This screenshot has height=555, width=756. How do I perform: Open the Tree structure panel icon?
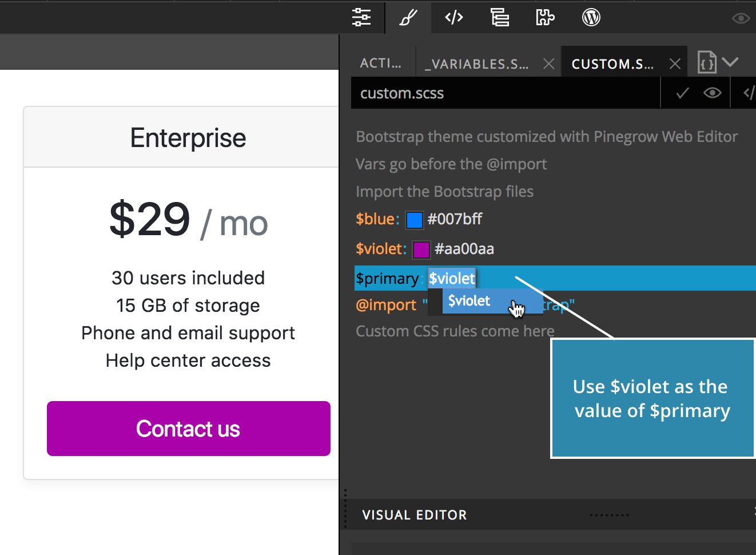(500, 18)
